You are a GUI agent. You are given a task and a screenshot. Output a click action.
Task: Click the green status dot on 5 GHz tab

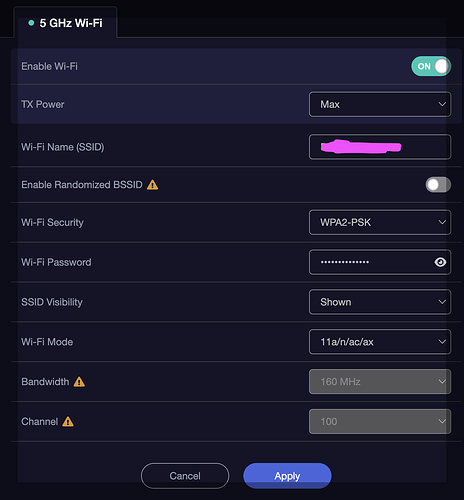click(x=31, y=23)
